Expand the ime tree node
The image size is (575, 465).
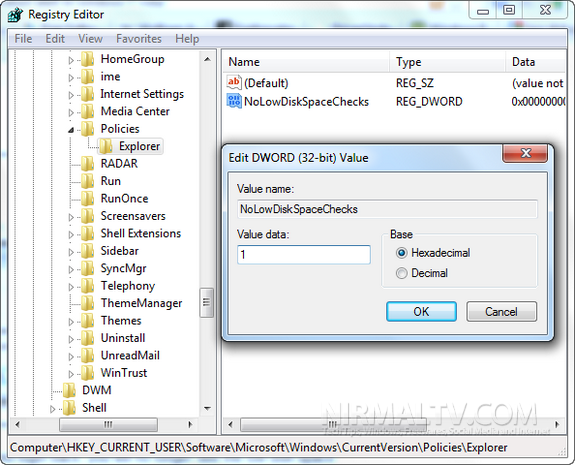pyautogui.click(x=71, y=78)
